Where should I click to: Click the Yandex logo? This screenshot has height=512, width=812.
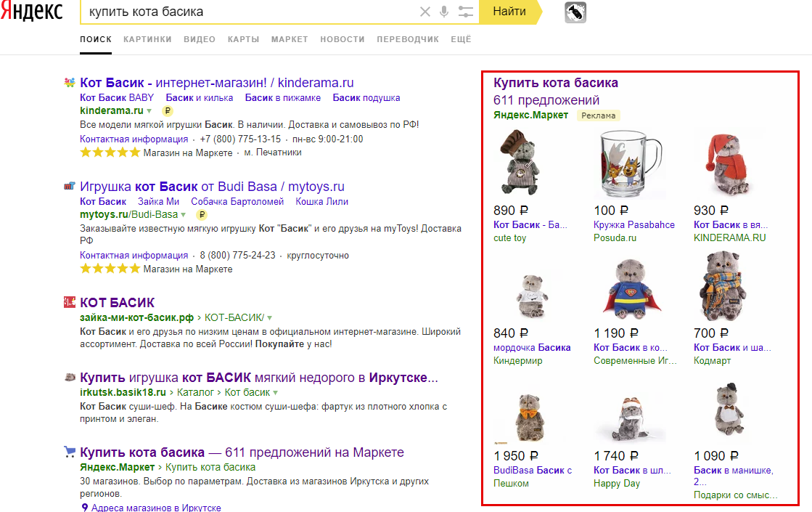point(32,12)
